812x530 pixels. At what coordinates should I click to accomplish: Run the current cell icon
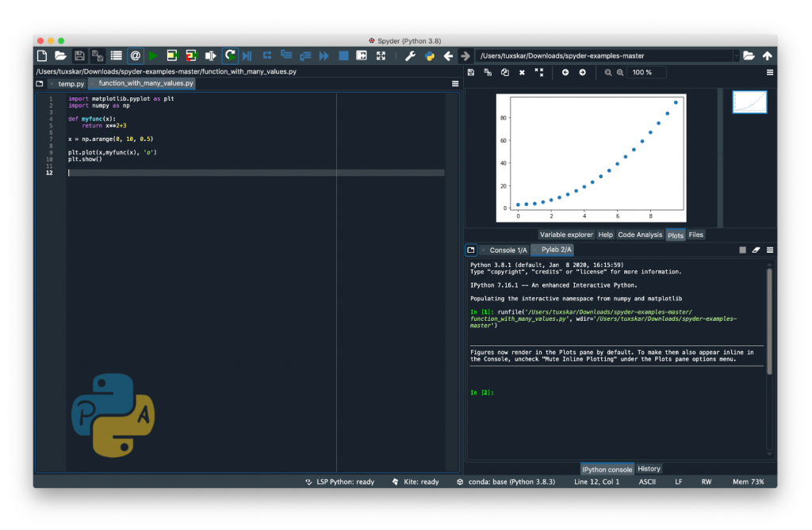tap(172, 55)
